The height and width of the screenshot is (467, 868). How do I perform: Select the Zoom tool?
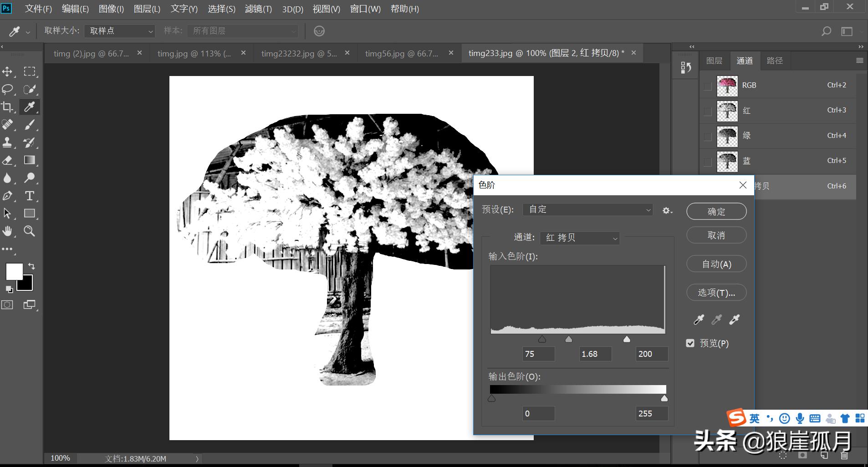pos(29,231)
